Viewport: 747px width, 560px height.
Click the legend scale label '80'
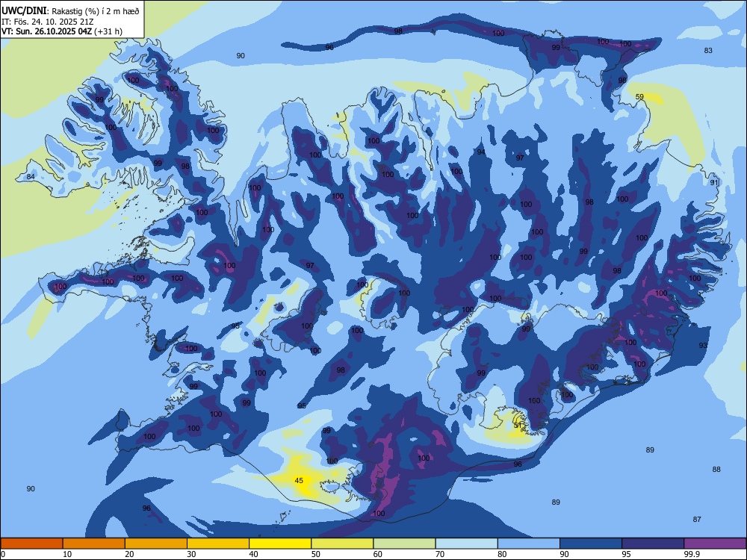(x=502, y=554)
